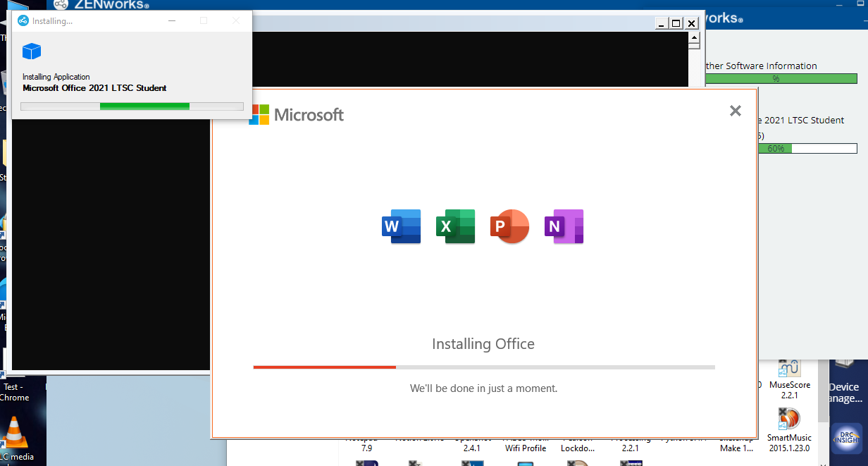The image size is (868, 466).
Task: Click the 'Installing Application' label
Action: (x=56, y=77)
